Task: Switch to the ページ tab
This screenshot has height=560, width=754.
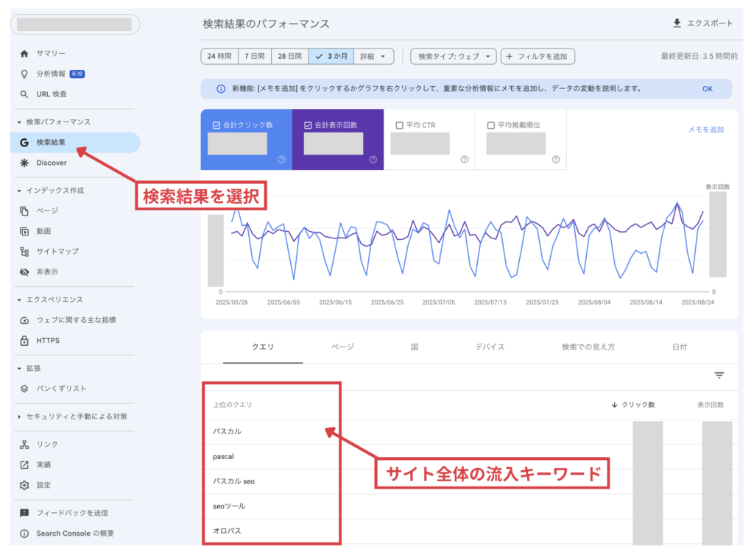Action: coord(342,347)
